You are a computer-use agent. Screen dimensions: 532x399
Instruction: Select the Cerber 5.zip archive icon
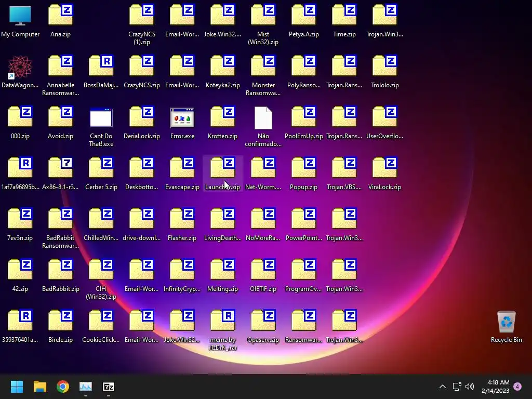101,168
